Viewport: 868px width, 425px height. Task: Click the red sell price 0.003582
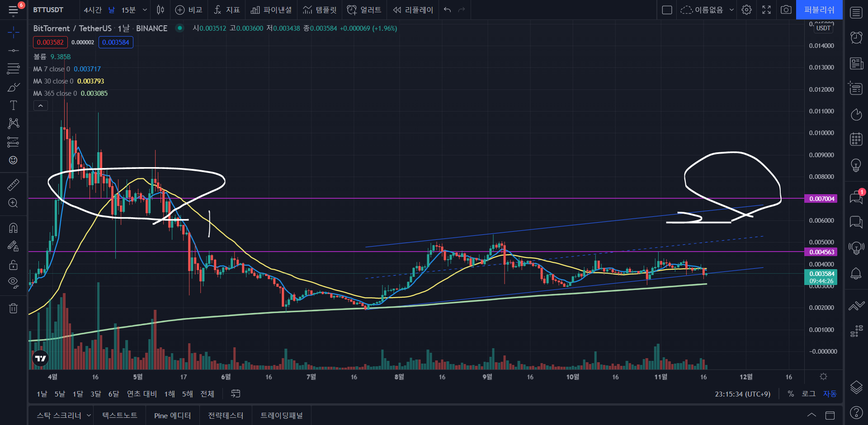[50, 42]
